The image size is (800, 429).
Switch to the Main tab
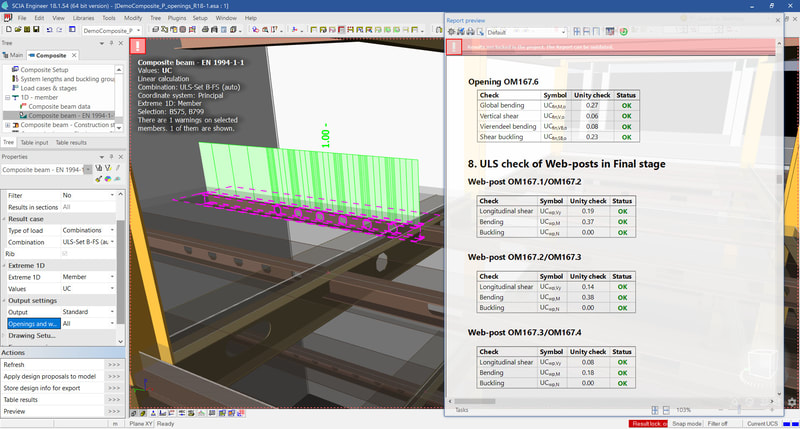[13, 55]
